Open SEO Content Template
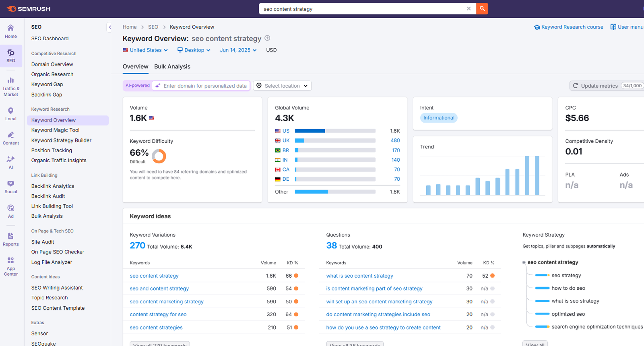Image resolution: width=644 pixels, height=346 pixels. [58, 308]
